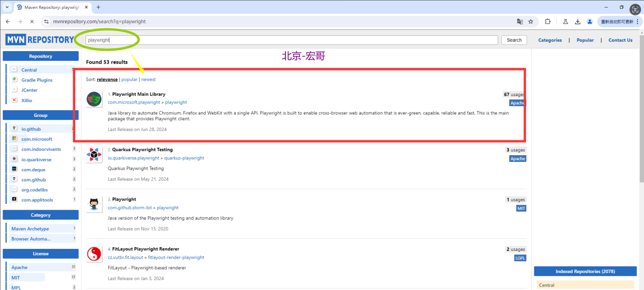
Task: Open fitlayout-render-playwright artifact link
Action: coord(176,258)
